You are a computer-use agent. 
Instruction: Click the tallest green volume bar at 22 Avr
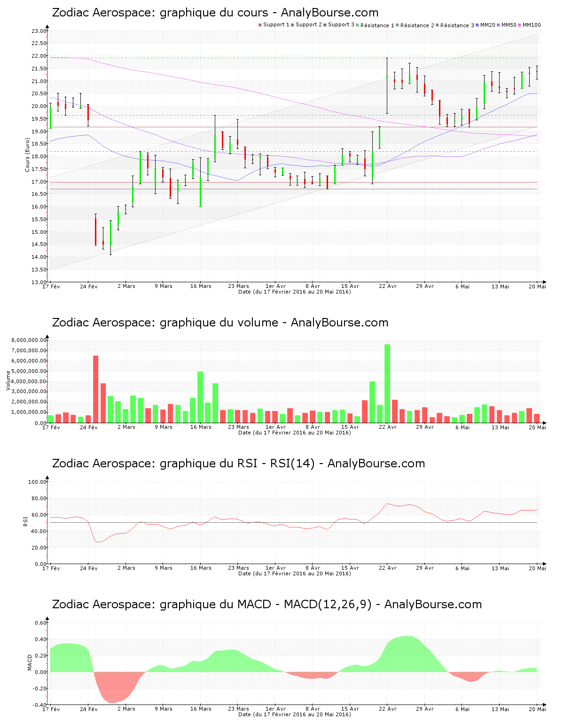pos(387,383)
